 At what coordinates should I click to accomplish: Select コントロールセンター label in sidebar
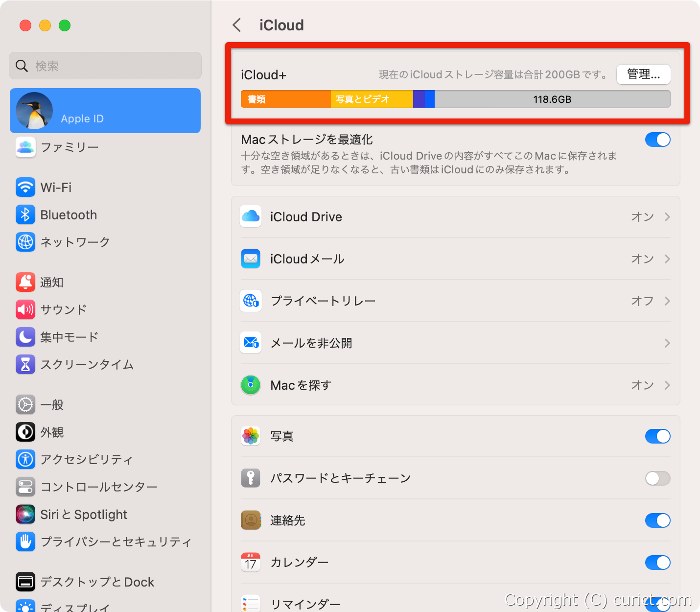[x=99, y=487]
